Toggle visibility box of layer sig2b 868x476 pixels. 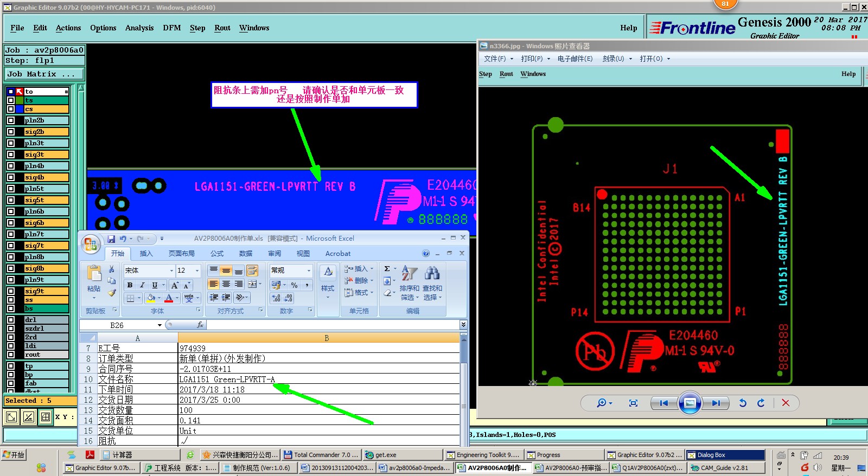pyautogui.click(x=11, y=132)
